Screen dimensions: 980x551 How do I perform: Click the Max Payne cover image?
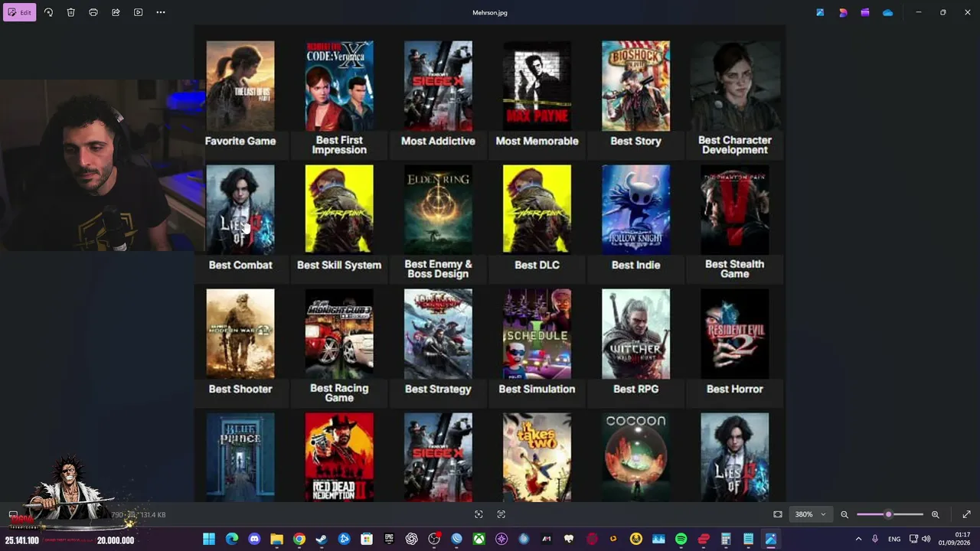(537, 86)
